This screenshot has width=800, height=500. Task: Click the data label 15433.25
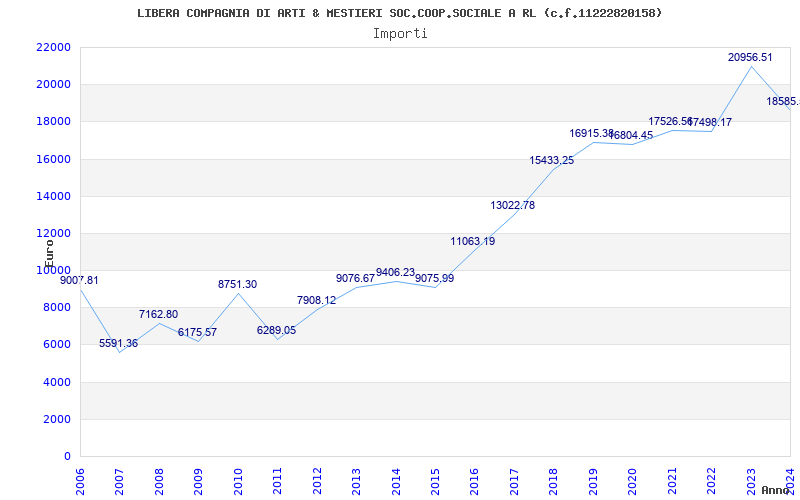(552, 161)
